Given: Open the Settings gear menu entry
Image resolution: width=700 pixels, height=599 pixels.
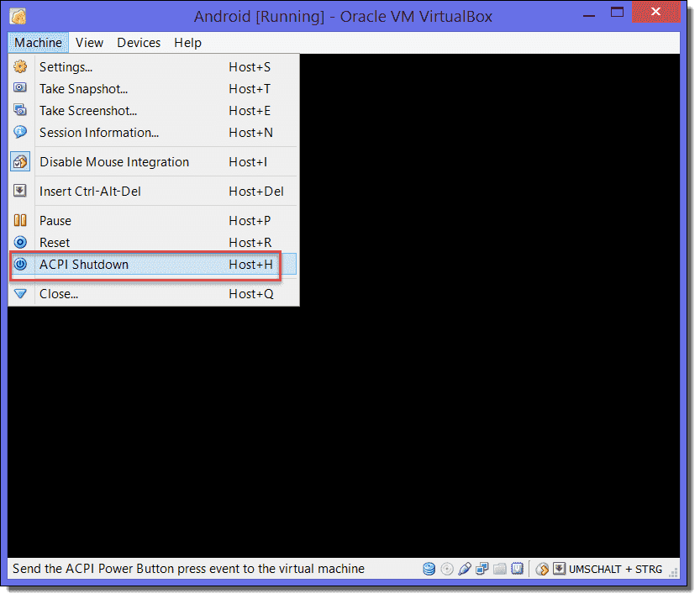Looking at the screenshot, I should click(x=154, y=67).
